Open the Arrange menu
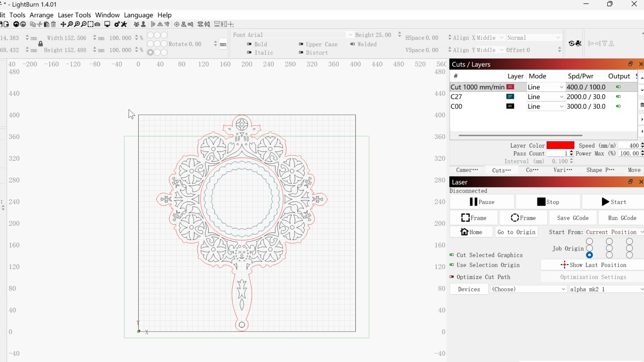 [41, 15]
